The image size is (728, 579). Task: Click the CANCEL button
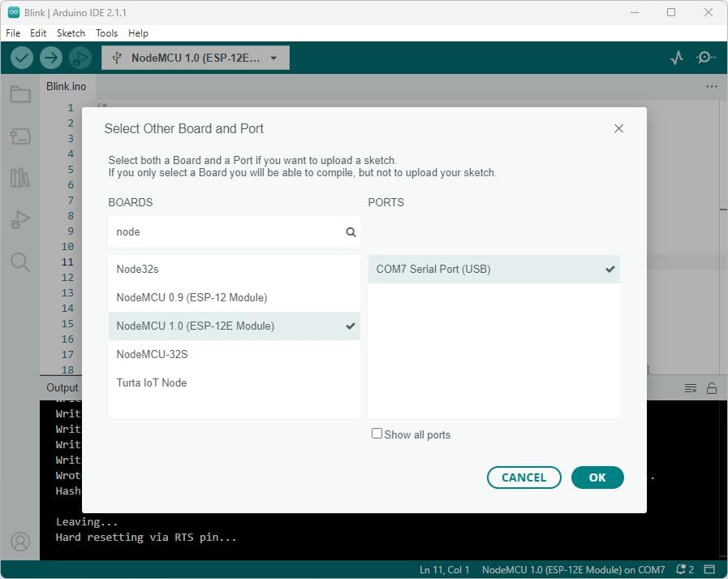pos(523,477)
